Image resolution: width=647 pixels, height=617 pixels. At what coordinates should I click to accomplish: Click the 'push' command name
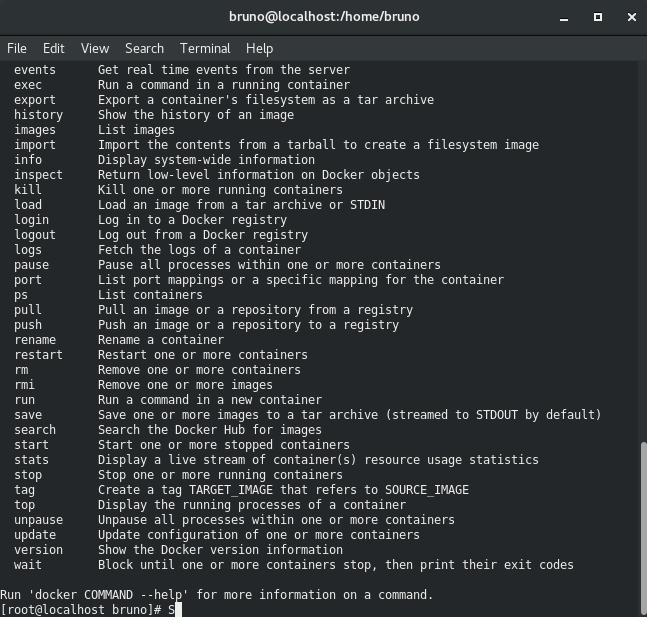28,325
